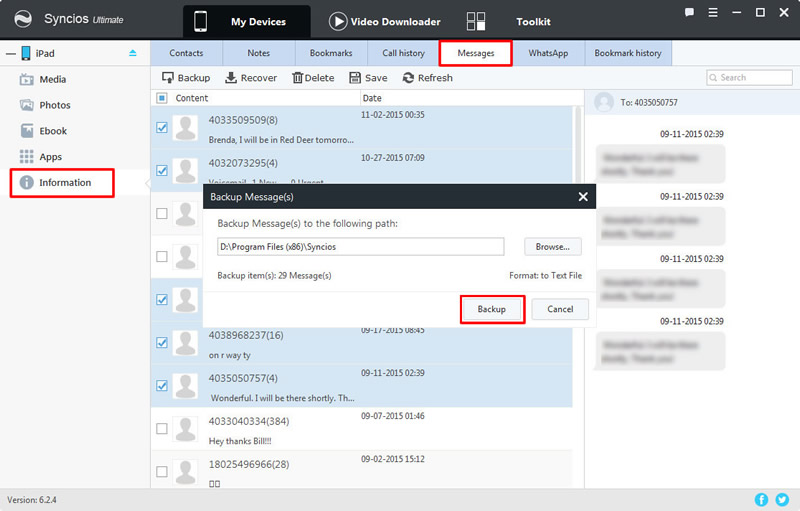Confirm with the Backup button in dialog
Screen dimensions: 800x511
(492, 309)
